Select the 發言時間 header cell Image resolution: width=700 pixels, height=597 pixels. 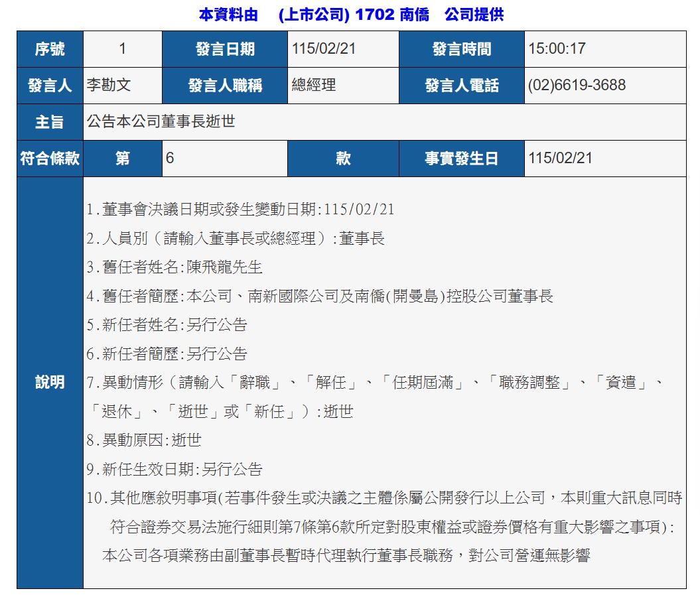[461, 48]
